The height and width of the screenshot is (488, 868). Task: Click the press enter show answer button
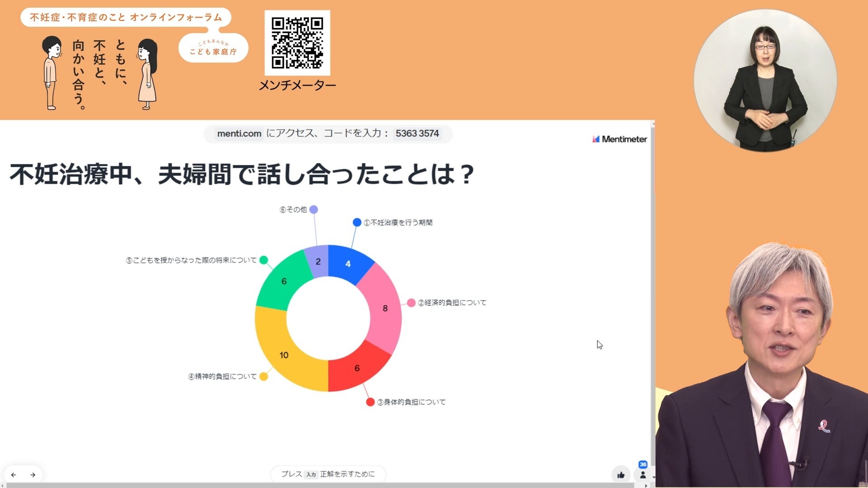coord(328,474)
